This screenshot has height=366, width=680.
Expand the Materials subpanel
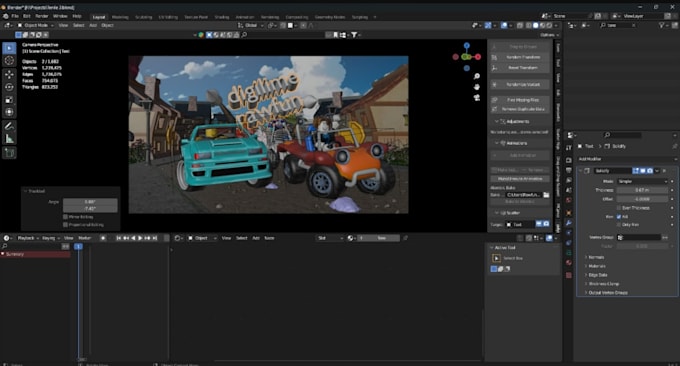click(597, 266)
